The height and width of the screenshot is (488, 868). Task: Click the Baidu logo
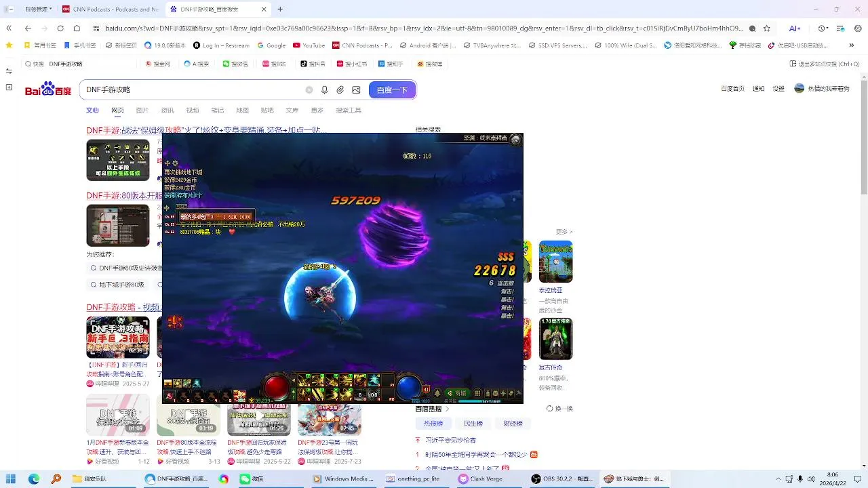pos(48,89)
